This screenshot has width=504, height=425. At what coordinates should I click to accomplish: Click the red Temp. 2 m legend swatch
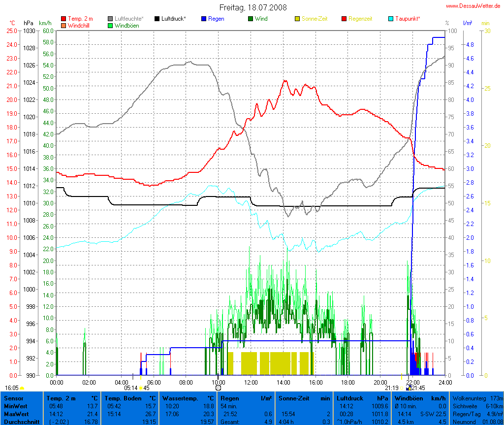(x=63, y=19)
